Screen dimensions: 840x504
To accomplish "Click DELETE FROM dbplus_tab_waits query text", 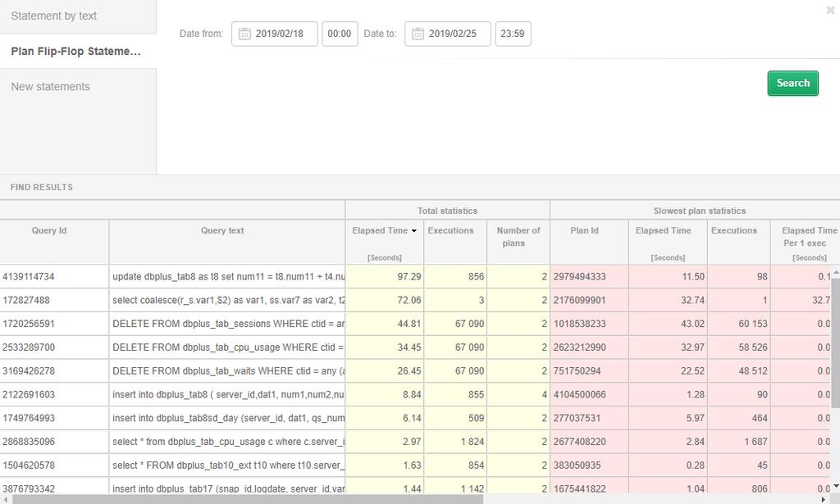I will (x=229, y=370).
